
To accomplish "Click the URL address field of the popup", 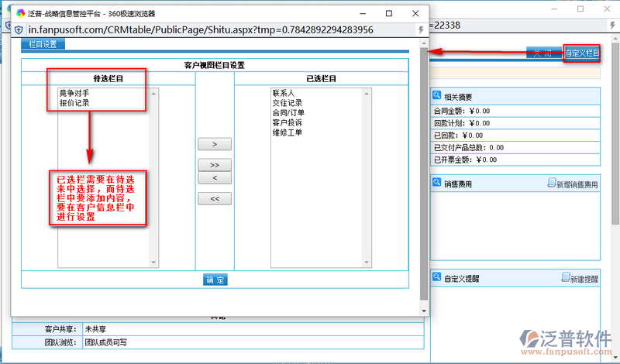I will (x=201, y=29).
